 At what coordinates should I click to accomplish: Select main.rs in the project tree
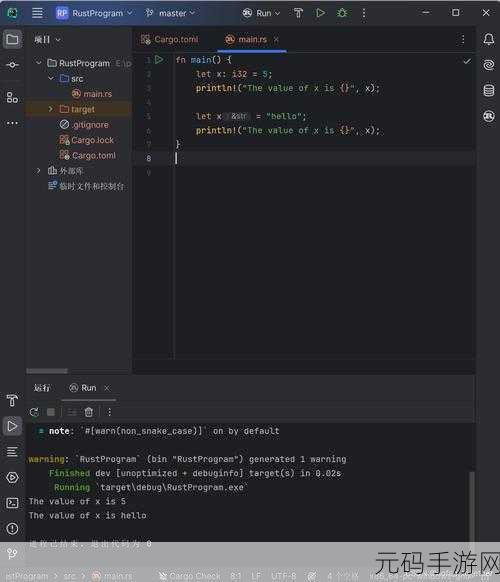pos(92,94)
